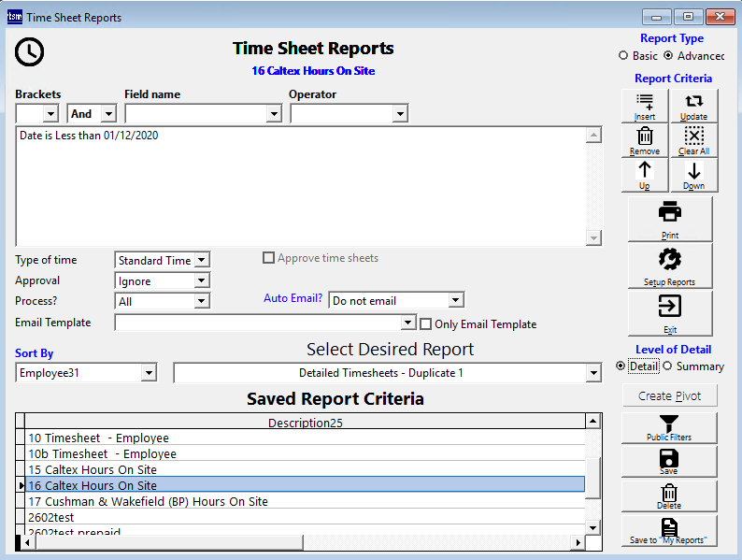Click the Auto Email? link label
This screenshot has width=742, height=560.
pos(293,299)
